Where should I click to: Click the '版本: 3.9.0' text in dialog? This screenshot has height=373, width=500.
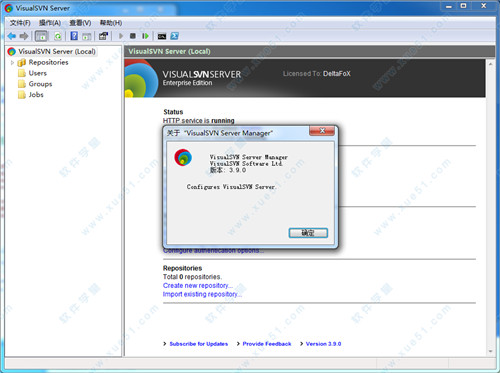click(228, 170)
